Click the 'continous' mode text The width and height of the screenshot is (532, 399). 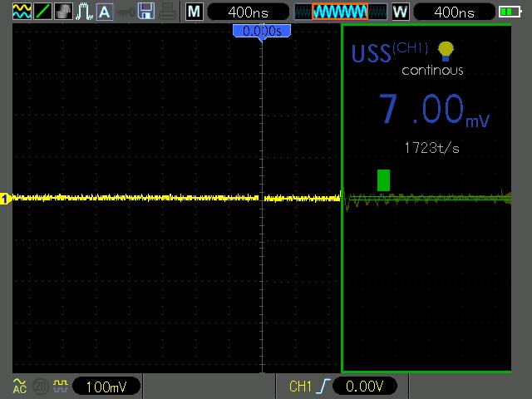432,70
